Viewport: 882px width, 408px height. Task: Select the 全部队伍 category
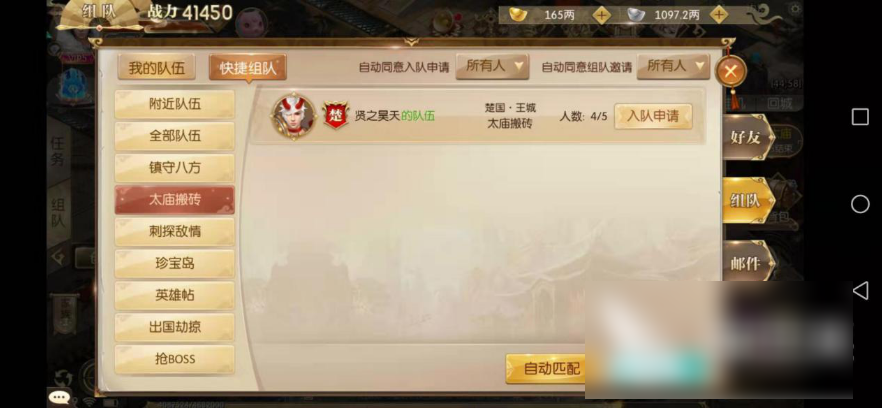174,136
